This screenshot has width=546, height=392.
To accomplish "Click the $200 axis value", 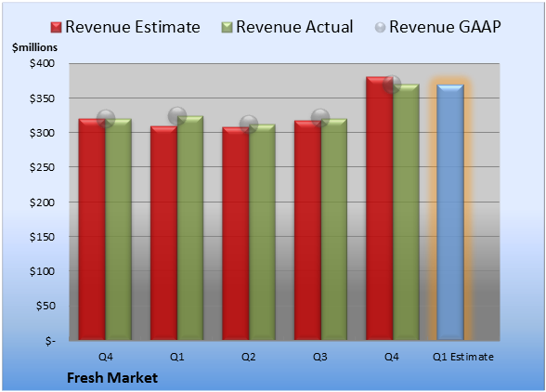I will (42, 203).
